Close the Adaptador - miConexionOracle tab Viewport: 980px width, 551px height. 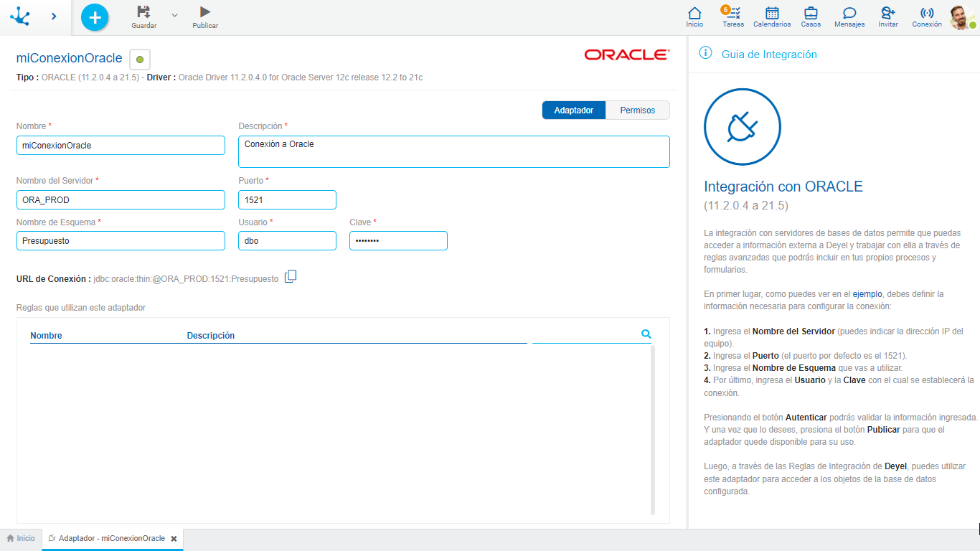click(174, 539)
